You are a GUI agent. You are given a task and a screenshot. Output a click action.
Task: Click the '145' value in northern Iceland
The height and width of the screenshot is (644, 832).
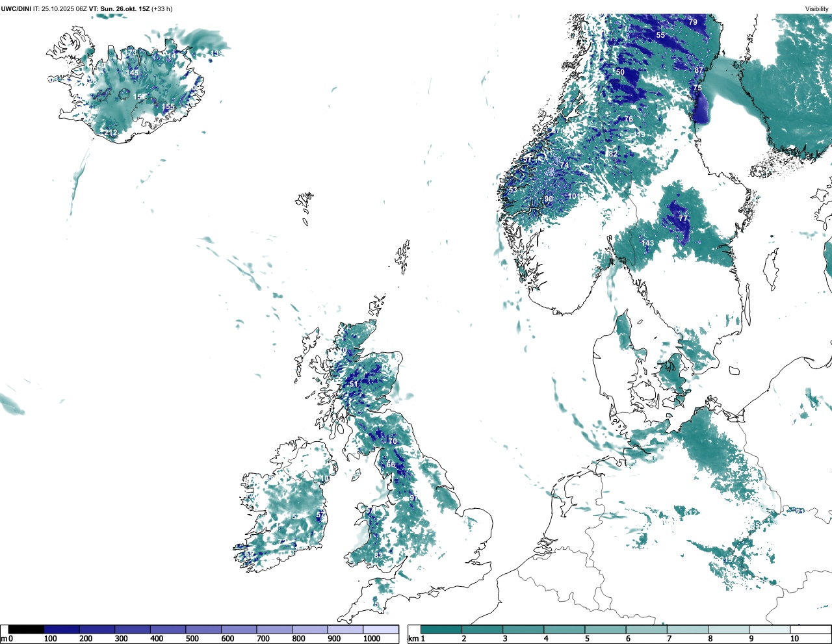point(133,73)
